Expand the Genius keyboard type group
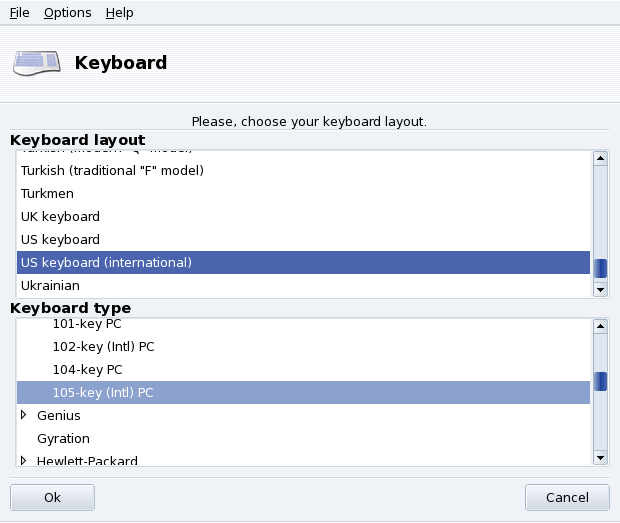The image size is (620, 523). coord(24,415)
